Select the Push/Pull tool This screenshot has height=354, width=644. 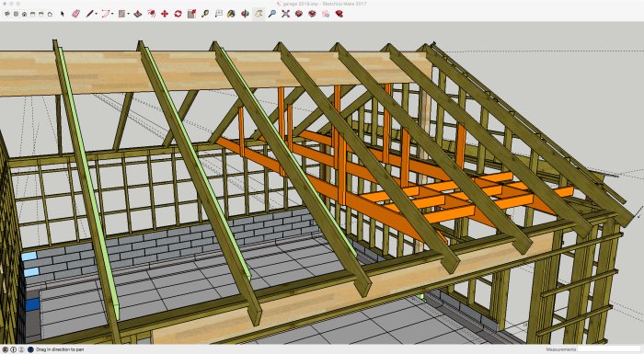click(138, 14)
